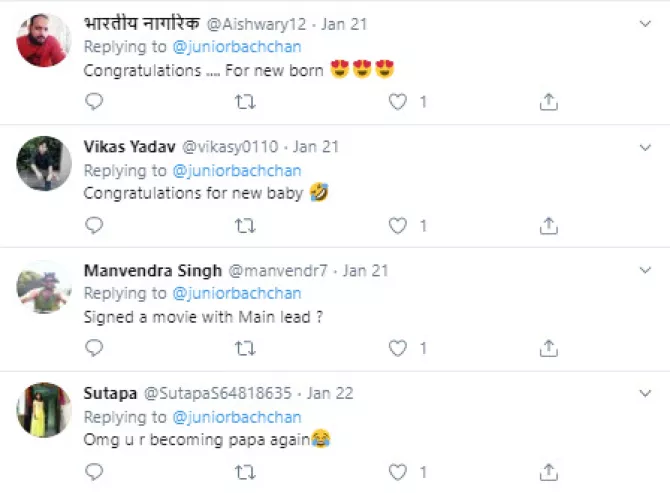
Task: Open @juniorbachchan link in Vikas Yadav's reply
Action: (x=237, y=171)
